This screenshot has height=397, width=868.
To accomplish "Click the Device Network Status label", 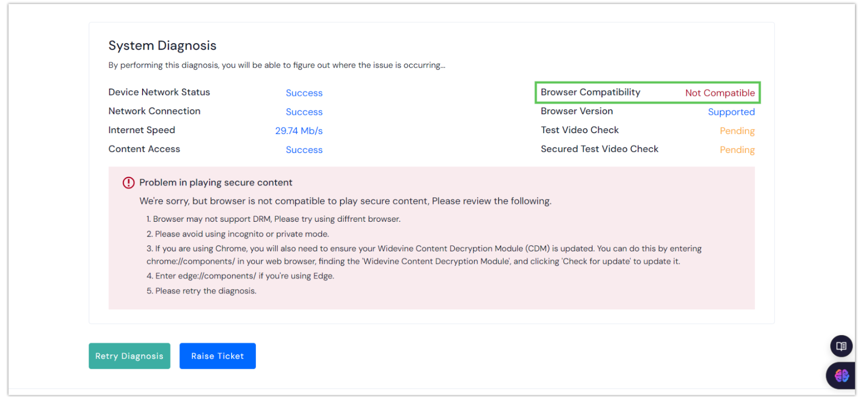I will point(159,92).
